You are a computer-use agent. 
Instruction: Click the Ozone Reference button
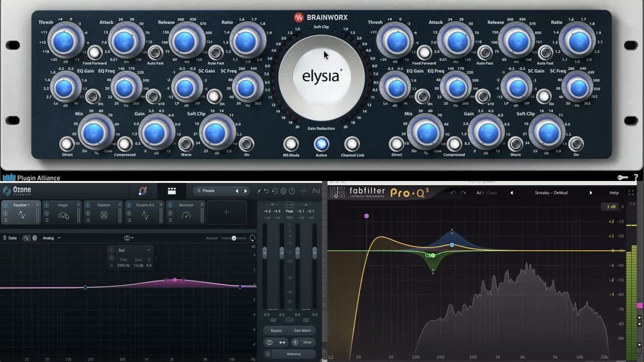coord(294,354)
